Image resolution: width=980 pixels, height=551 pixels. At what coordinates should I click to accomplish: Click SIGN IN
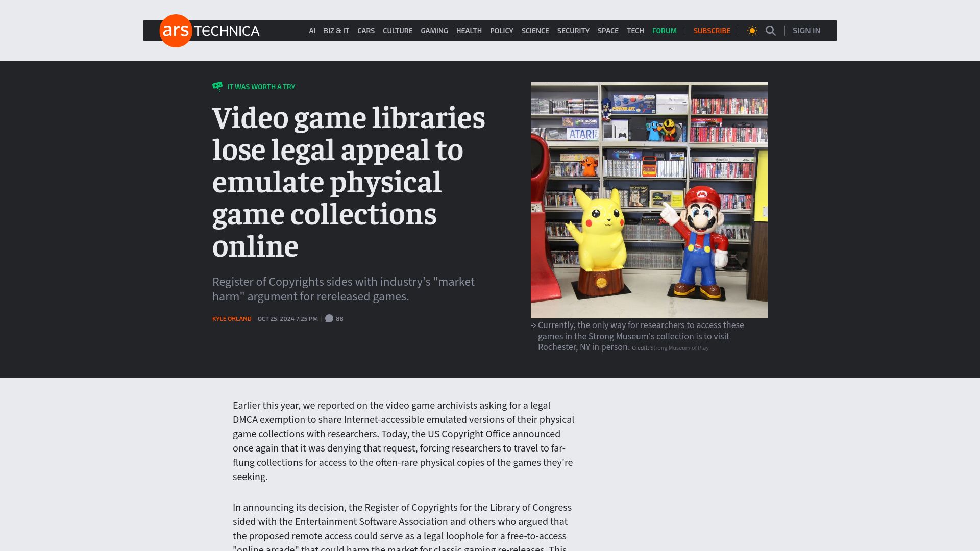[806, 31]
